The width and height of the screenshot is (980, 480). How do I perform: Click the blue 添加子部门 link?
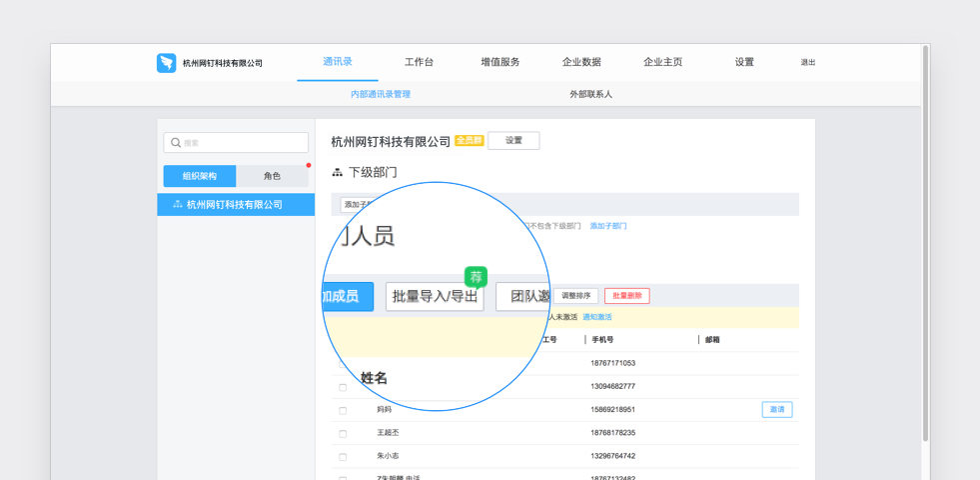[608, 226]
